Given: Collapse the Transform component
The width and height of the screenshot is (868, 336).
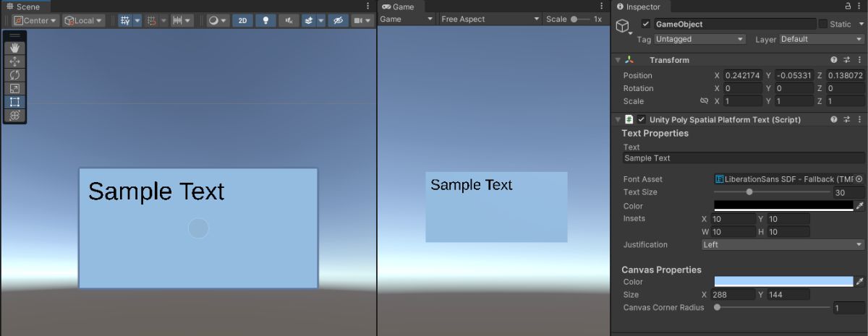Looking at the screenshot, I should point(618,60).
